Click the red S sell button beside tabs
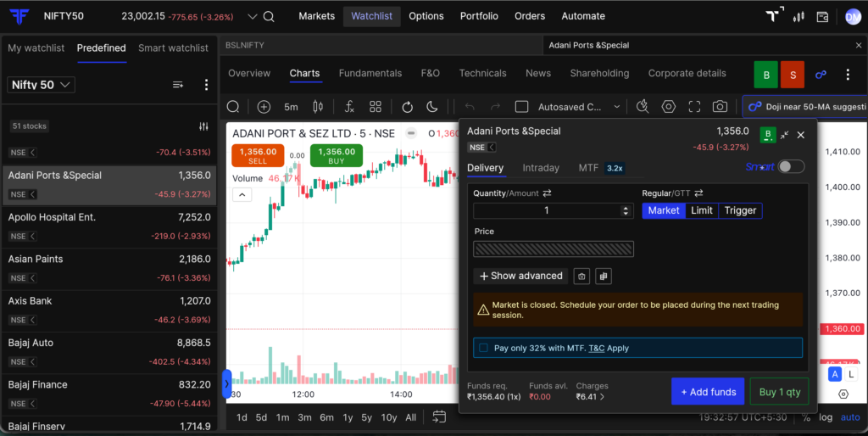The width and height of the screenshot is (868, 436). pos(793,75)
